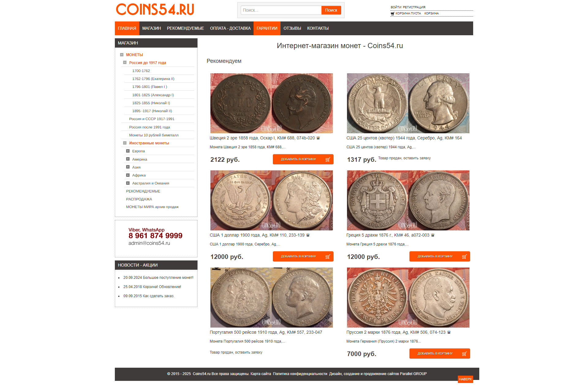The height and width of the screenshot is (387, 588).
Task: Open the ОПЛАТА - ДОСТАВКА menu item
Action: [x=230, y=28]
